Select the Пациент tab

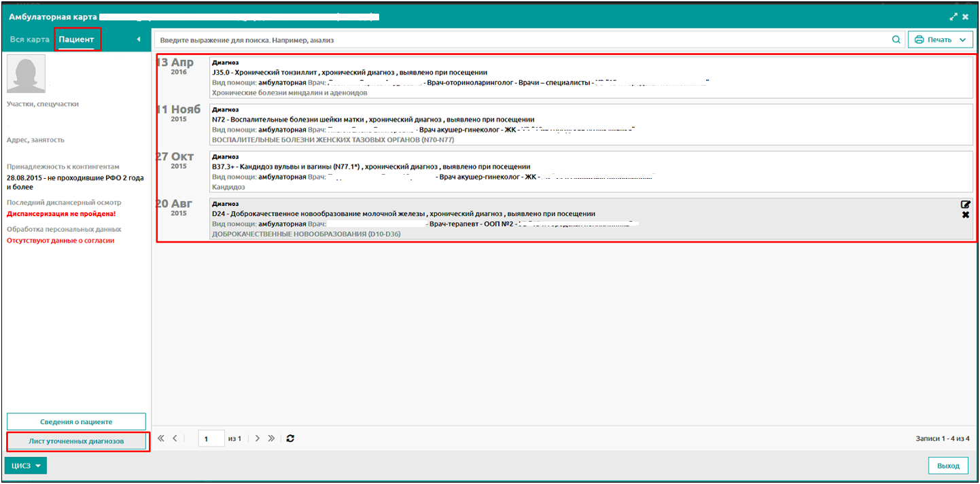coord(77,39)
